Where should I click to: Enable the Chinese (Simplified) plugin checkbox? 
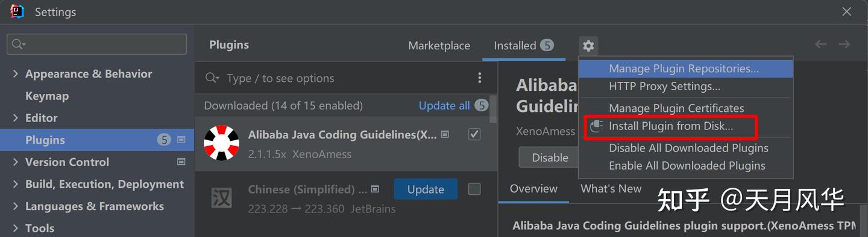(x=474, y=189)
